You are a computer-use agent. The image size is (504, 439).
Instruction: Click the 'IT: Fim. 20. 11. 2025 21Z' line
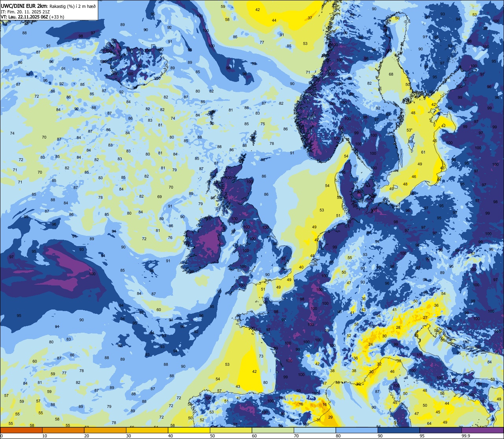coord(24,12)
